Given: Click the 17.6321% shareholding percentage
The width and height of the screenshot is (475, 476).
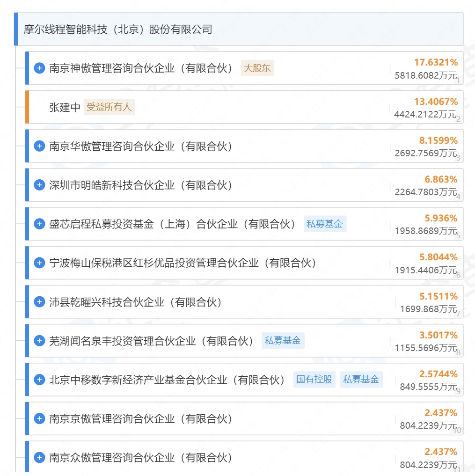Looking at the screenshot, I should [x=435, y=62].
